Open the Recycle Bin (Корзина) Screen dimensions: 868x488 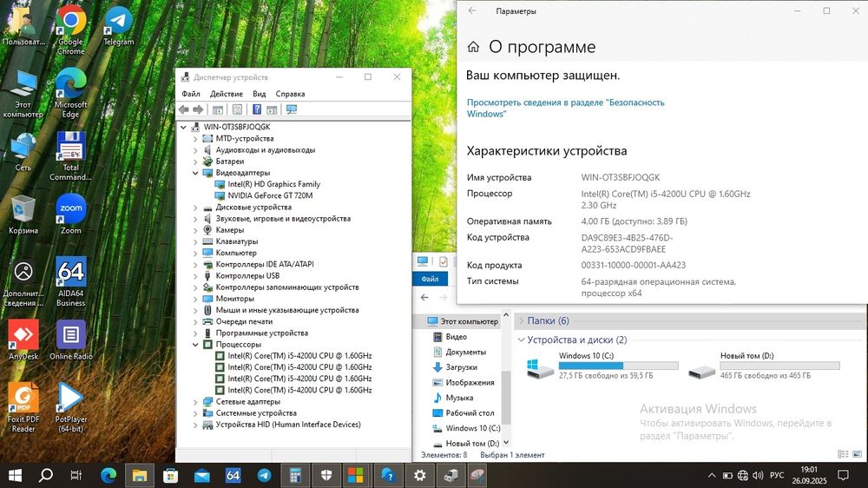23,214
